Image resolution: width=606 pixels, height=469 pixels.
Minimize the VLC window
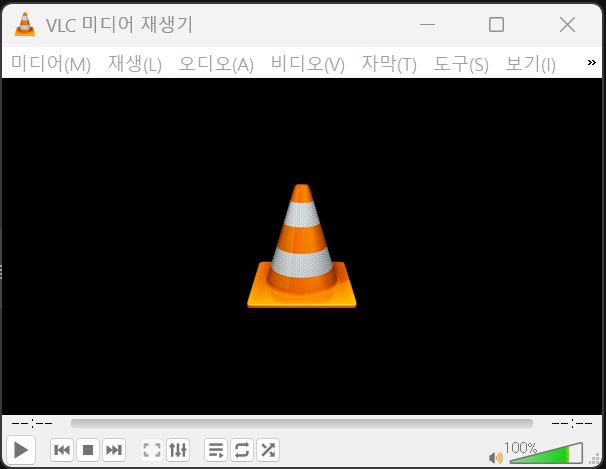[x=427, y=25]
